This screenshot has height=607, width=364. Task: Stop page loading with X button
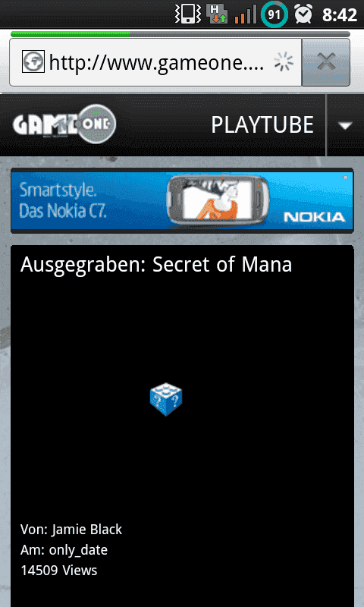tap(326, 62)
